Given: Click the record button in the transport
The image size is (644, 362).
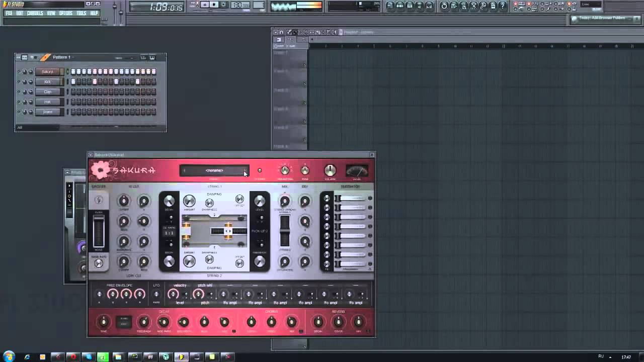Looking at the screenshot, I should (x=224, y=5).
